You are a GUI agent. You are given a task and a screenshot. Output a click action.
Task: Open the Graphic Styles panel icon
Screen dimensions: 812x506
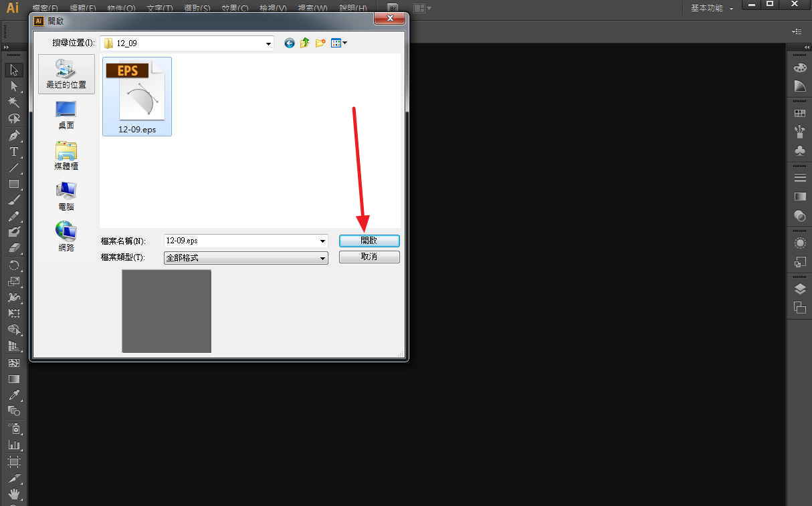click(799, 261)
